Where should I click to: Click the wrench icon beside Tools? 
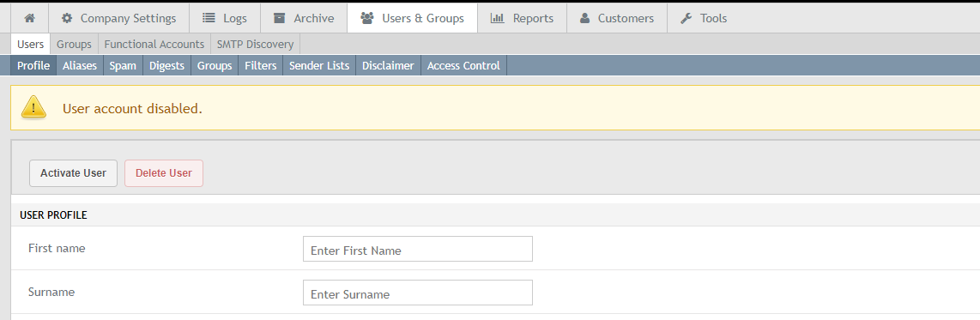pyautogui.click(x=687, y=18)
